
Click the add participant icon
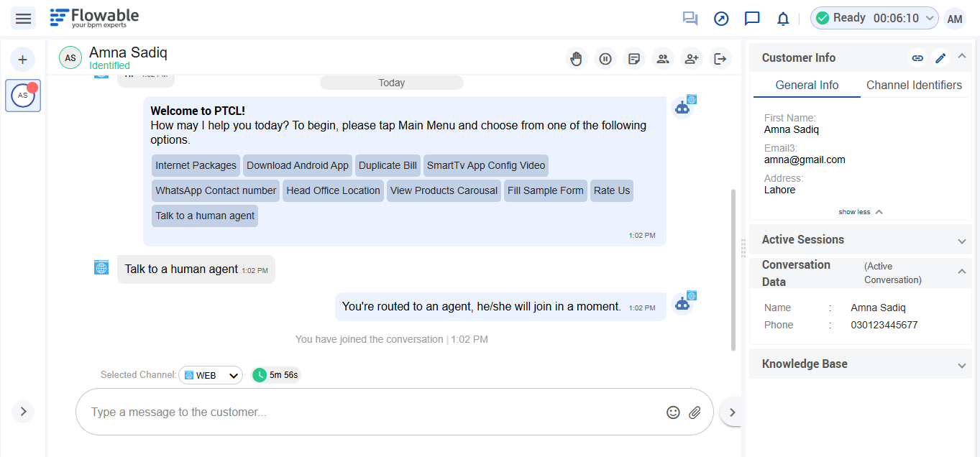tap(692, 59)
